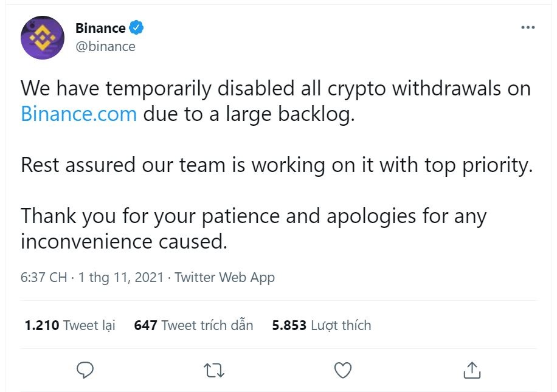Click the heart icon to unlike later

pyautogui.click(x=343, y=369)
